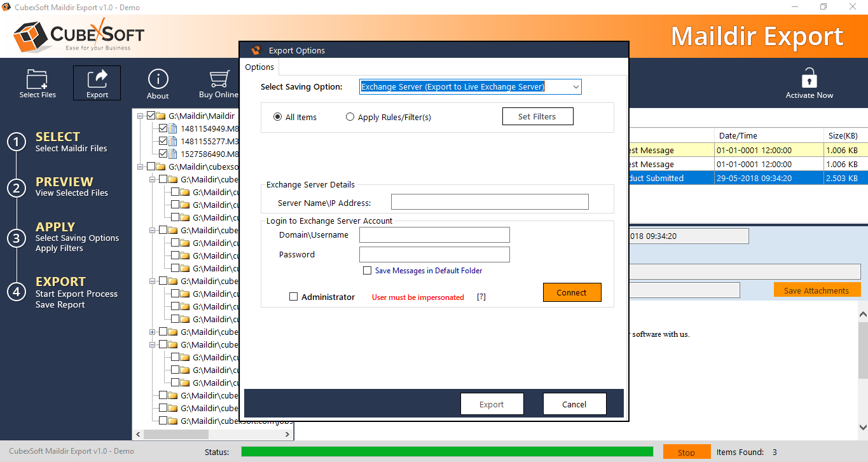Click the [?] impersonation help icon
The width and height of the screenshot is (868, 462).
pyautogui.click(x=481, y=297)
